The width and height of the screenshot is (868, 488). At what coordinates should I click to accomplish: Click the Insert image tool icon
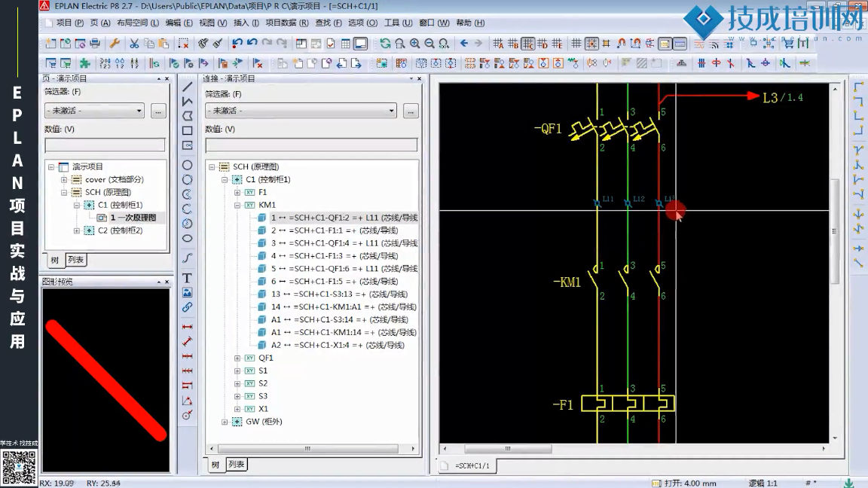click(188, 292)
